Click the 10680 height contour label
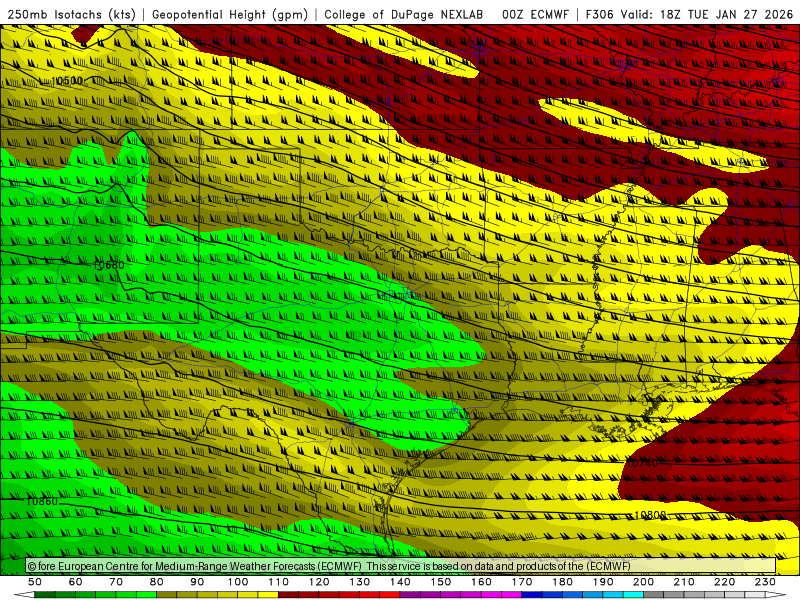 [x=109, y=265]
